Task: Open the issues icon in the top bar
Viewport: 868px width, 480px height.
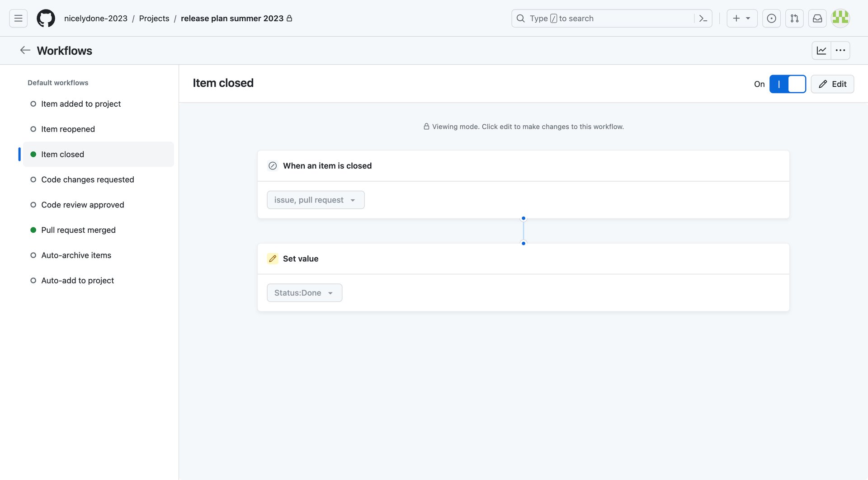Action: click(x=771, y=18)
